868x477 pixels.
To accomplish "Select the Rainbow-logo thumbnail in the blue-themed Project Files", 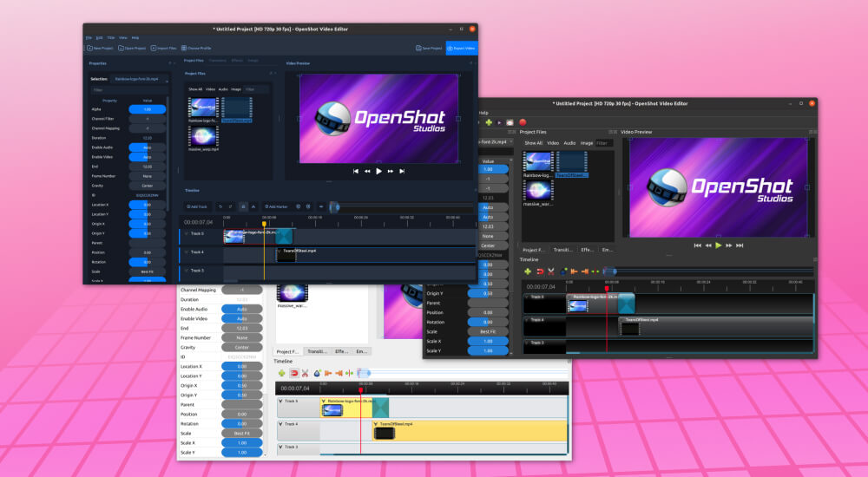I will coord(203,107).
